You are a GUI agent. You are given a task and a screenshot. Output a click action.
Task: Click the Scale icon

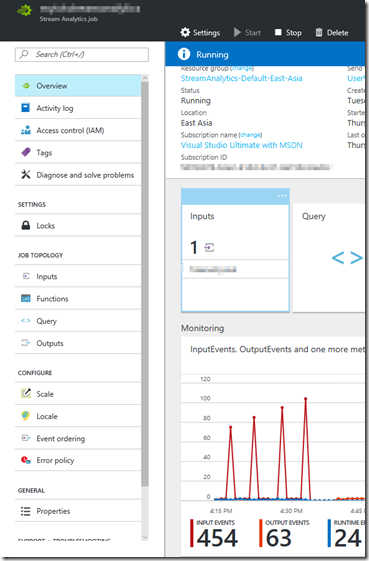(26, 394)
